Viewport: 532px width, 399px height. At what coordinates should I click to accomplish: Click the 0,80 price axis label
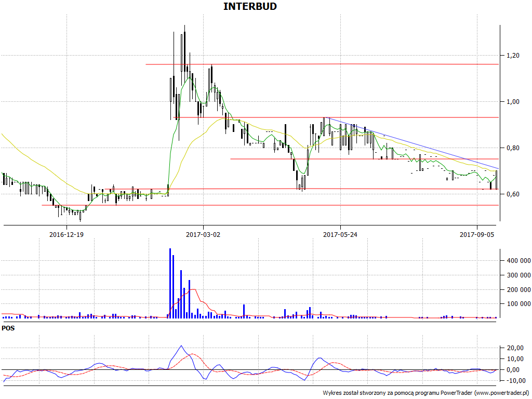[513, 148]
